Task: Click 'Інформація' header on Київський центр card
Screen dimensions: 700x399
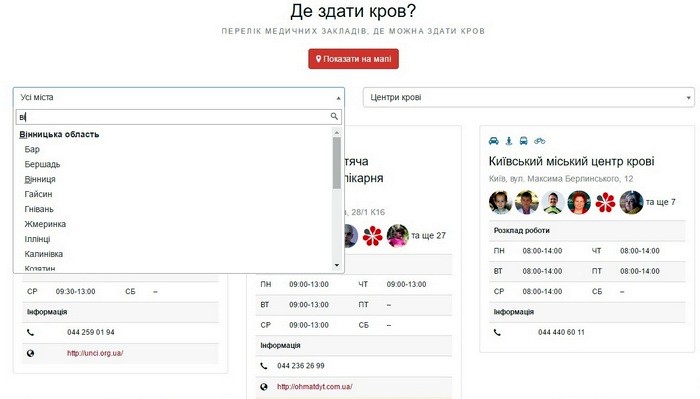Action: [513, 312]
